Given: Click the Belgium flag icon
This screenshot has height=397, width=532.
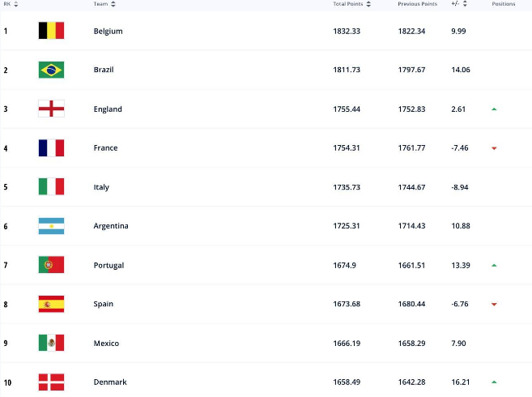Looking at the screenshot, I should (x=51, y=31).
